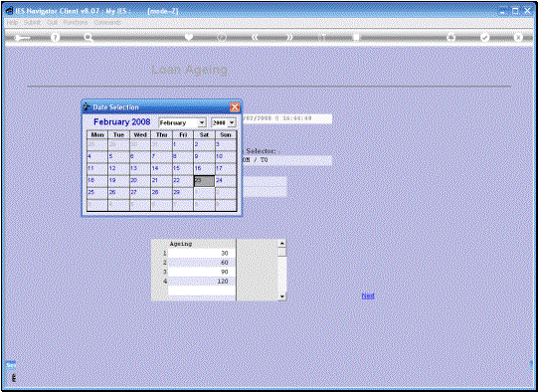Click the checkmark icon in the toolbar
This screenshot has height=392, width=538.
[x=484, y=38]
